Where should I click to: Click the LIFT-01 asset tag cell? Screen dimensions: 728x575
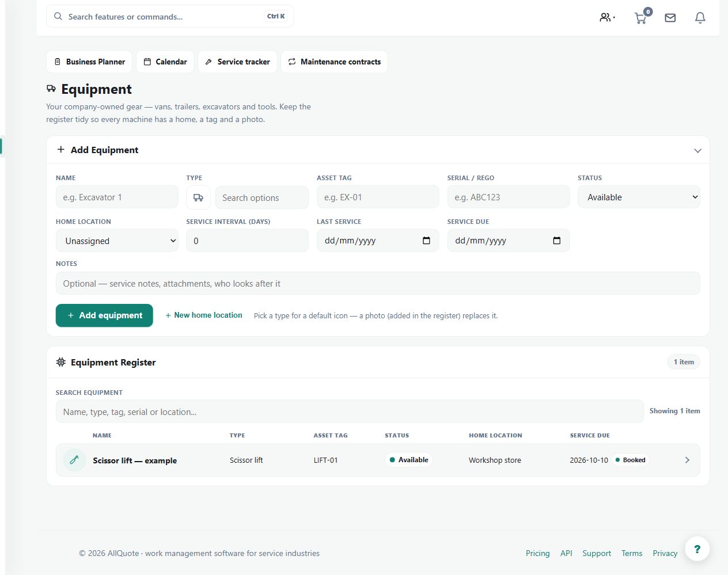click(x=326, y=460)
